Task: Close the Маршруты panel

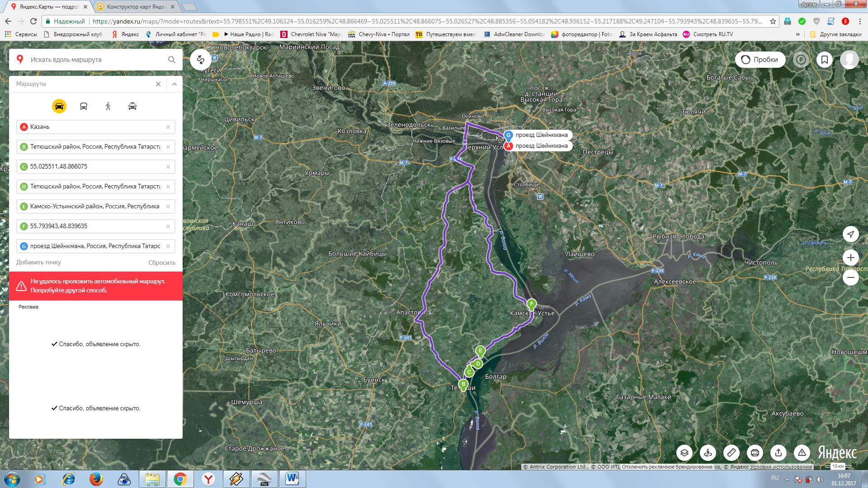Action: [158, 84]
